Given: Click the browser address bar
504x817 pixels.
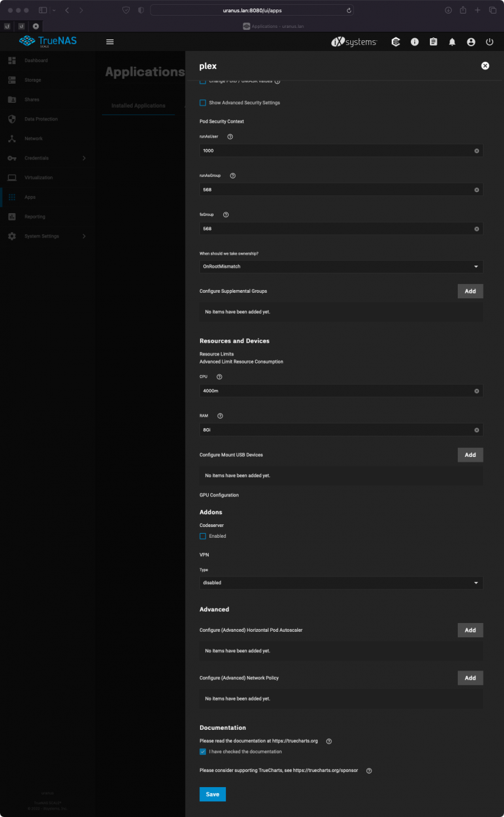Looking at the screenshot, I should click(x=252, y=10).
